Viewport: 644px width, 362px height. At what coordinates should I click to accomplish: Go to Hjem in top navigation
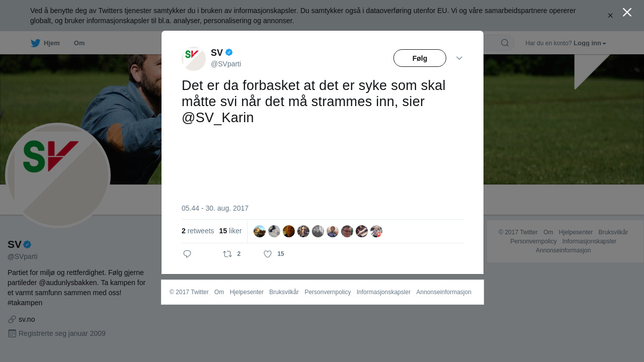52,43
